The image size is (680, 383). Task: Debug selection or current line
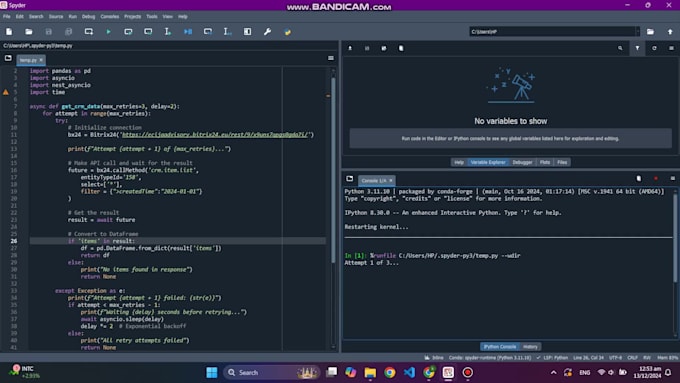pyautogui.click(x=228, y=32)
